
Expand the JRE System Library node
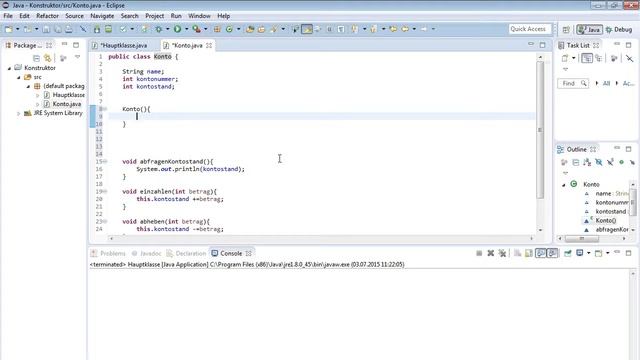click(18, 113)
